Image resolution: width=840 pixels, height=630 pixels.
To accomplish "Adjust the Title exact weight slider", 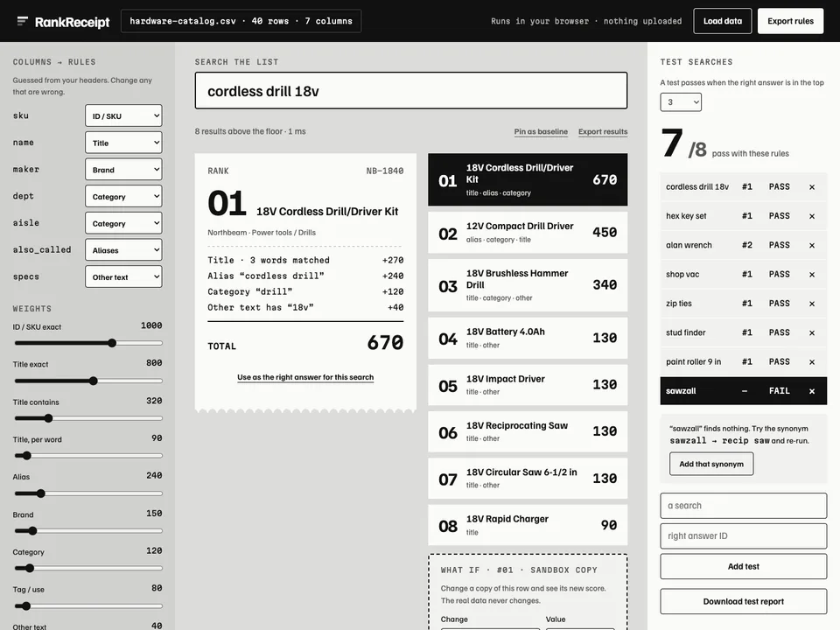I will click(88, 381).
